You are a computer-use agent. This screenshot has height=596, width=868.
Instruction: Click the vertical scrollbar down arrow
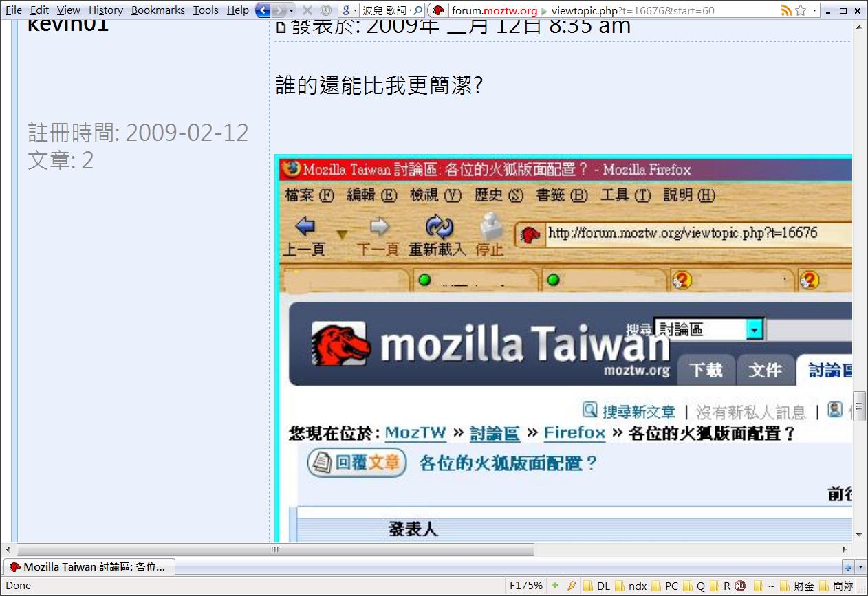[859, 535]
